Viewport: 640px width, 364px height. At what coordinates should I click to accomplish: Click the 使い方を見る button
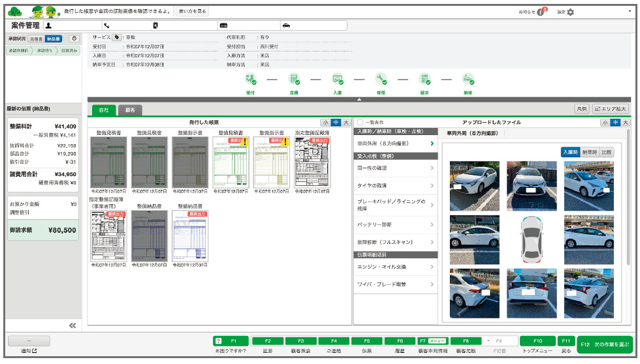coord(193,12)
